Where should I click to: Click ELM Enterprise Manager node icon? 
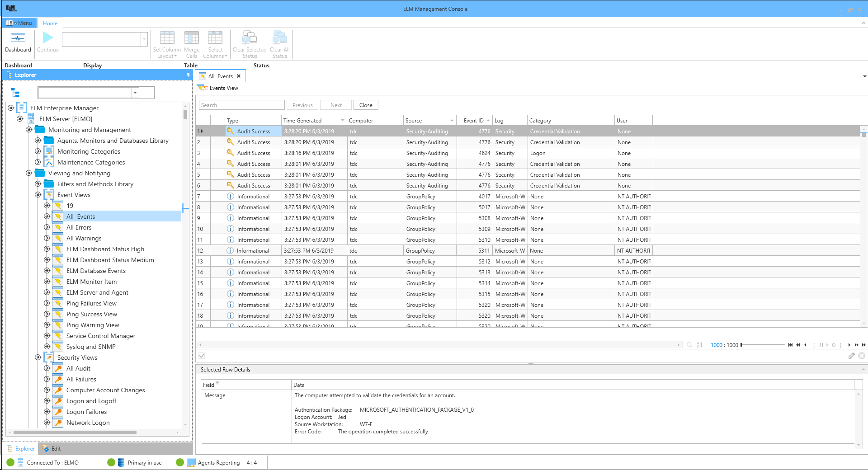coord(22,108)
